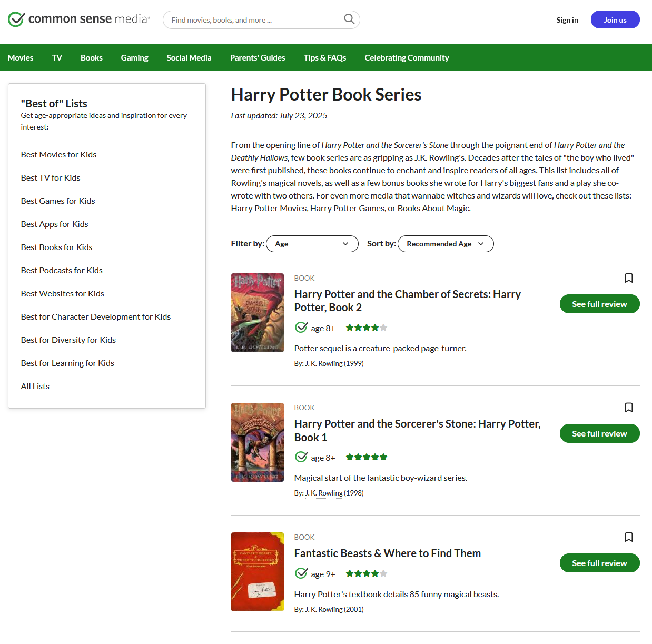Click the "Best of" Lists heading
This screenshot has width=652, height=644.
pos(54,103)
